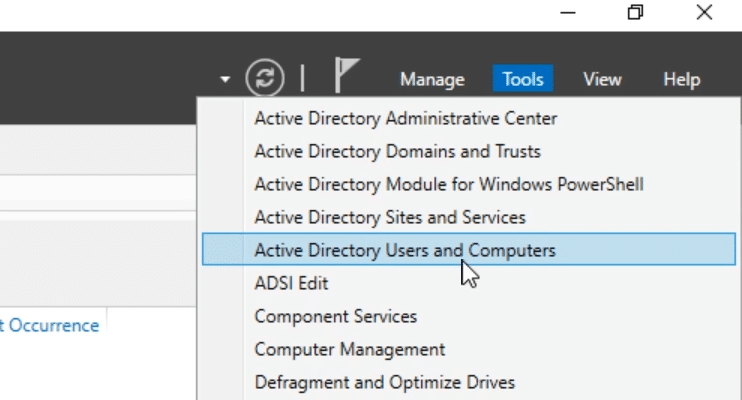Close the Server Manager window
Image resolution: width=742 pixels, height=400 pixels.
coord(704,12)
